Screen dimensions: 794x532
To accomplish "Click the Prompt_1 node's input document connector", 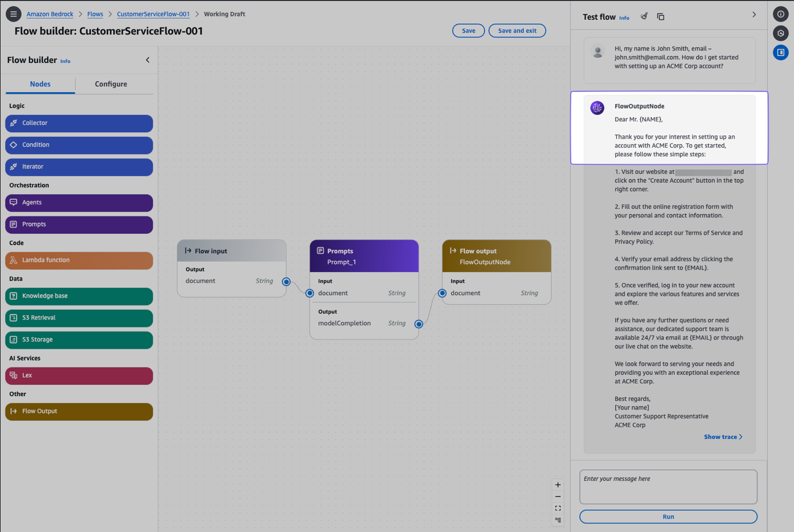I will pos(310,294).
